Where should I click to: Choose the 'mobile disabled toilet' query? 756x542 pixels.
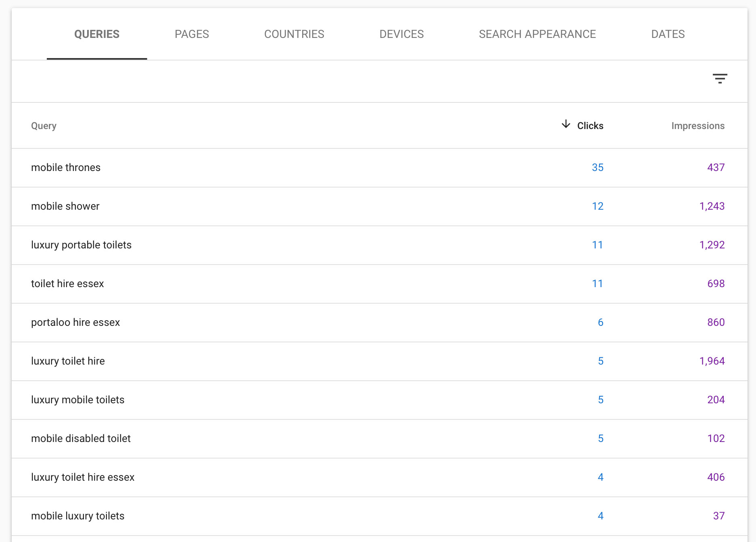coord(81,438)
